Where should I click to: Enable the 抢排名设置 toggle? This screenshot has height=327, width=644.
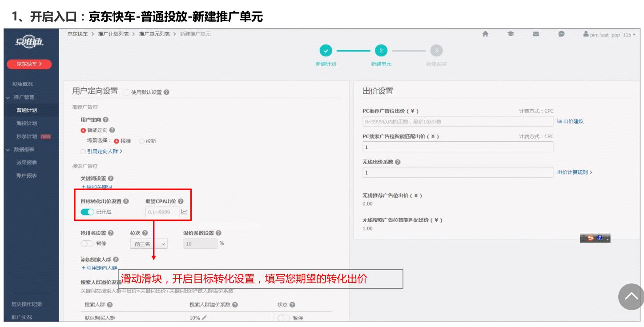tap(87, 243)
